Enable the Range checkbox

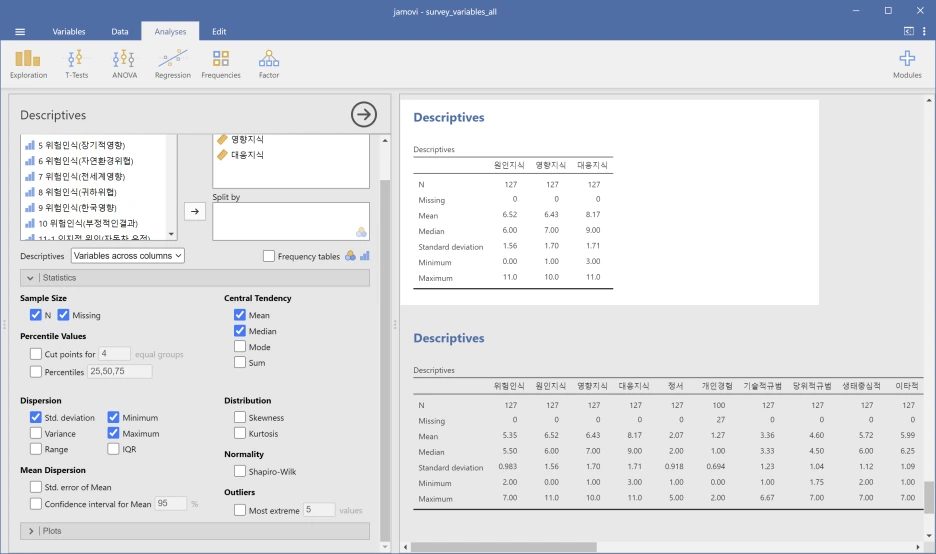[x=36, y=449]
